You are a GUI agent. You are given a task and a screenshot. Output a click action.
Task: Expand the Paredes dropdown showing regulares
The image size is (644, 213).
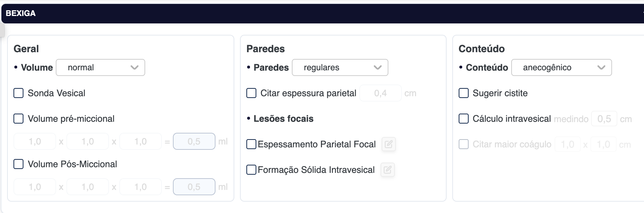(340, 67)
